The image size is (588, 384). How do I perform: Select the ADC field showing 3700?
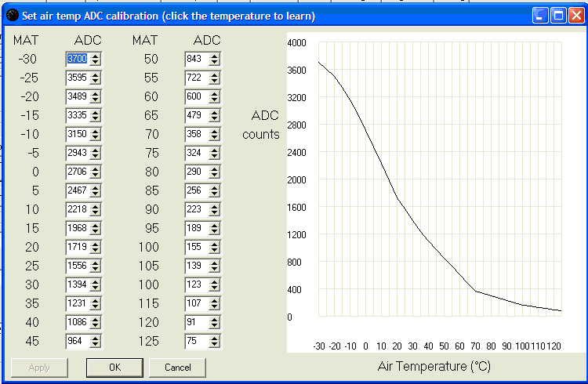pyautogui.click(x=78, y=59)
